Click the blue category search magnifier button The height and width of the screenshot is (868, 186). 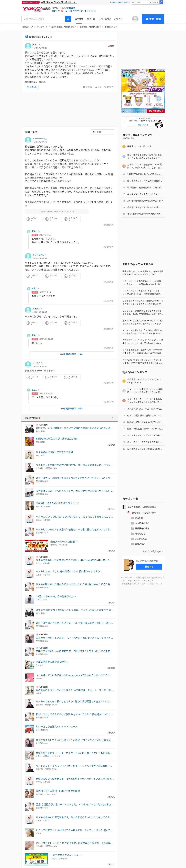68,19
